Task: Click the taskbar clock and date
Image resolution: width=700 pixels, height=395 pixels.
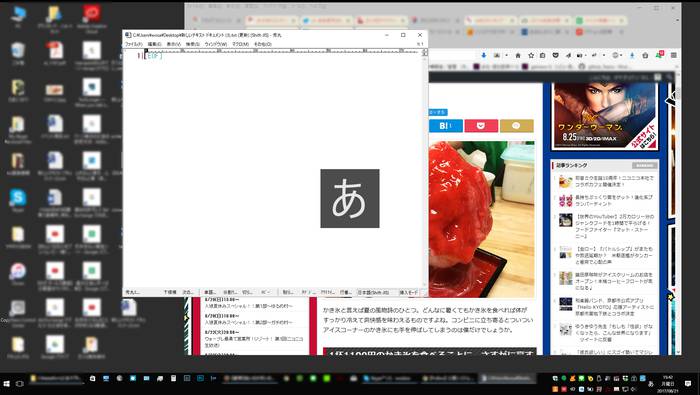Action: [x=668, y=383]
